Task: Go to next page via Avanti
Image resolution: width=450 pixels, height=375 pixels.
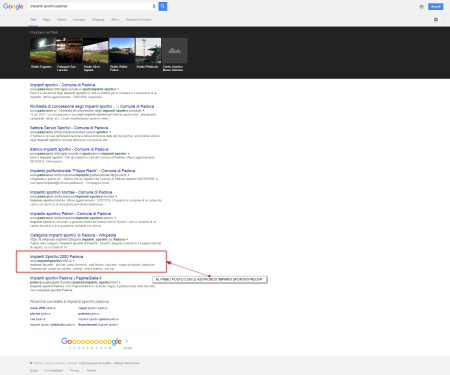Action: [x=127, y=348]
